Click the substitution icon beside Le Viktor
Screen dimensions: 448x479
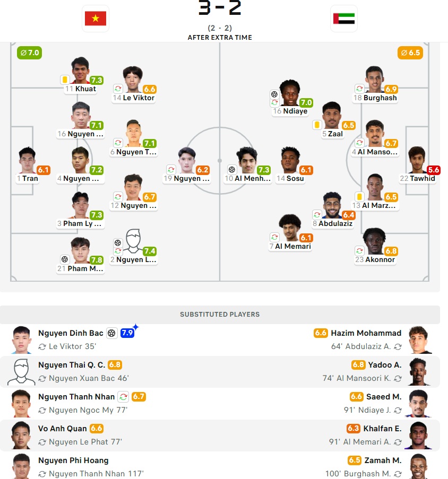pyautogui.click(x=118, y=89)
